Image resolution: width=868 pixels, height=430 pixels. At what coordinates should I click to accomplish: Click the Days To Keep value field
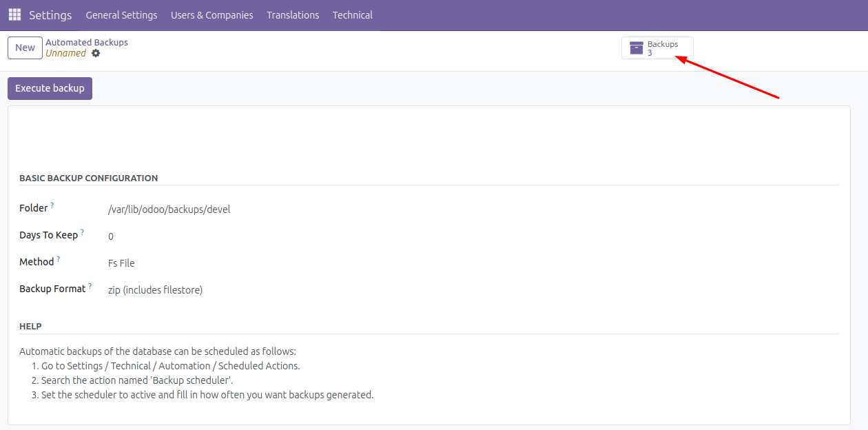point(111,236)
